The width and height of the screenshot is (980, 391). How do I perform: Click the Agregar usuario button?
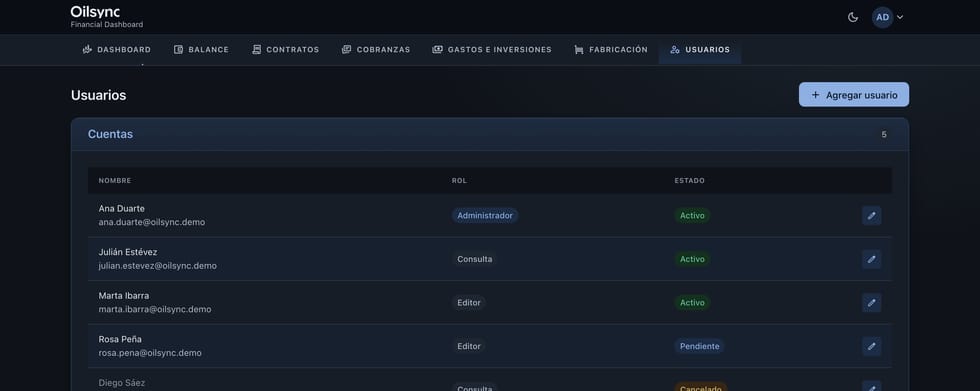(x=854, y=95)
